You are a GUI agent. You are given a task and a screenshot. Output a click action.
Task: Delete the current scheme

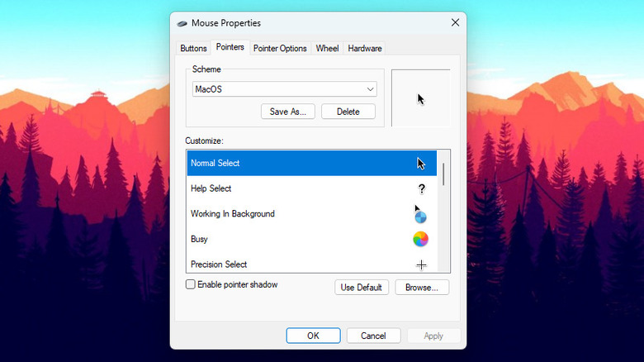point(348,112)
